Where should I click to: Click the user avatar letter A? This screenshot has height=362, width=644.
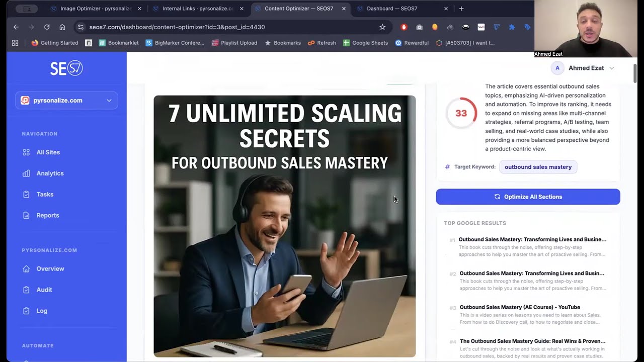557,68
